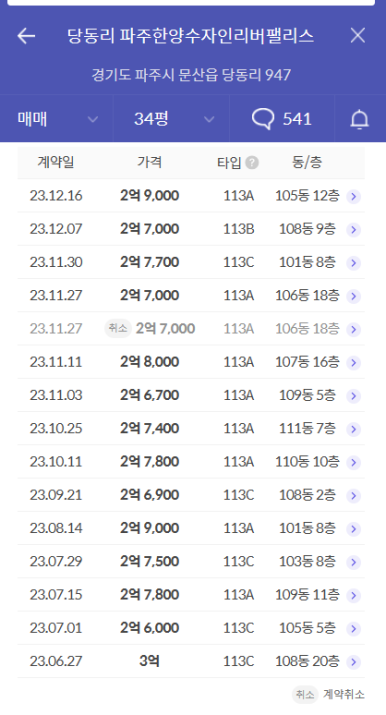Click the address 경기도 파주시 문산읍 당동리 947

click(191, 75)
